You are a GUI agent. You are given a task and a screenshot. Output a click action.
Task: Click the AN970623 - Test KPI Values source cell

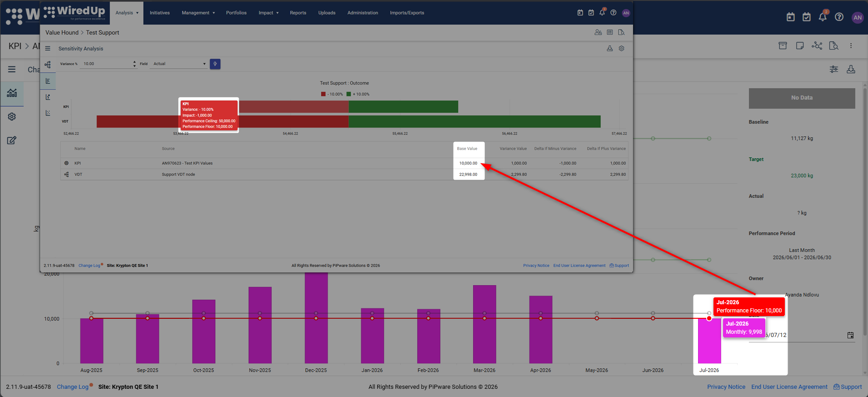[x=187, y=163]
